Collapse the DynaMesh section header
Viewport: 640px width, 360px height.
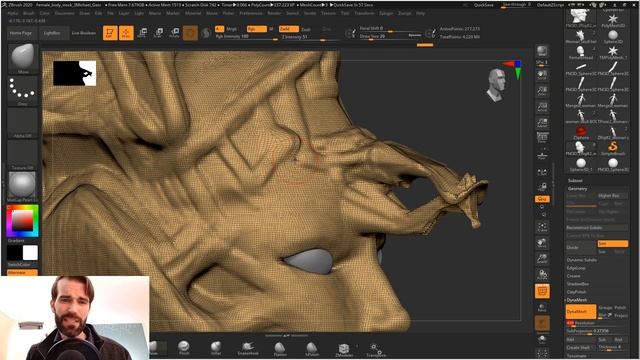(577, 300)
